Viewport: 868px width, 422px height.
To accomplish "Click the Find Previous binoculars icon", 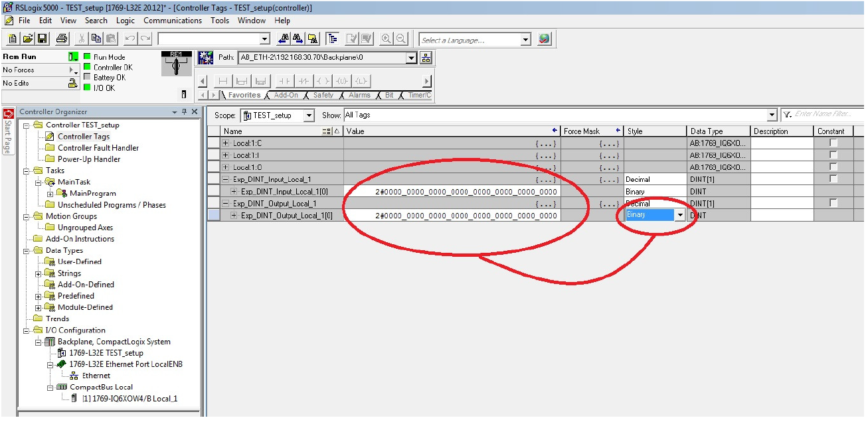I will (x=284, y=39).
